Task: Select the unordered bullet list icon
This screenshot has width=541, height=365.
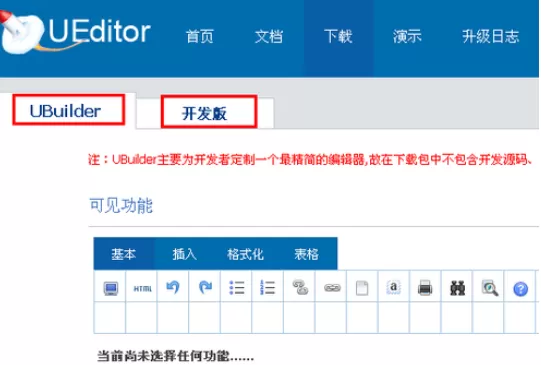Action: (x=237, y=287)
